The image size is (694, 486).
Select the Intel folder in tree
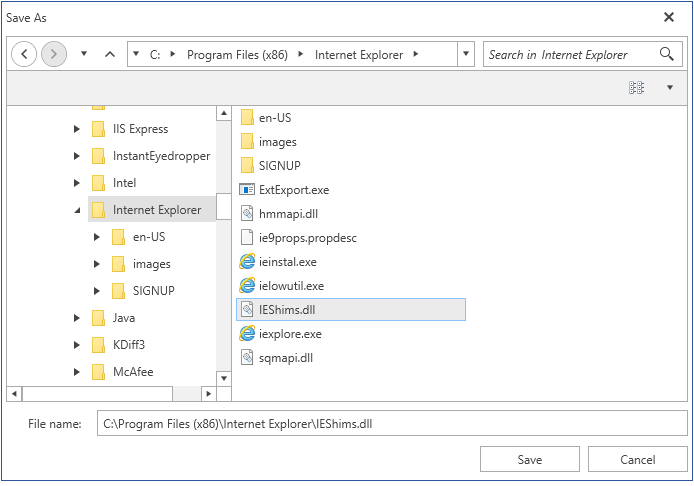124,183
